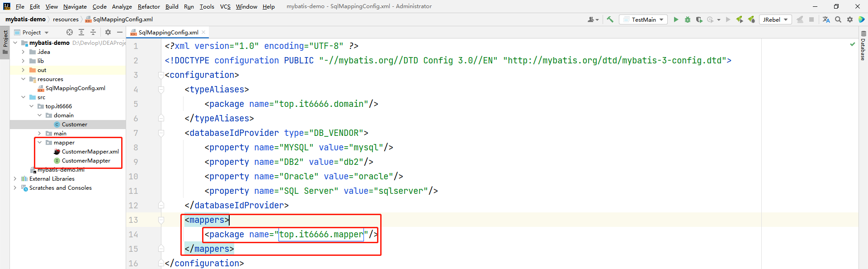Expand Scratches and Consoles node
Screen dimensions: 868x269
[15, 188]
